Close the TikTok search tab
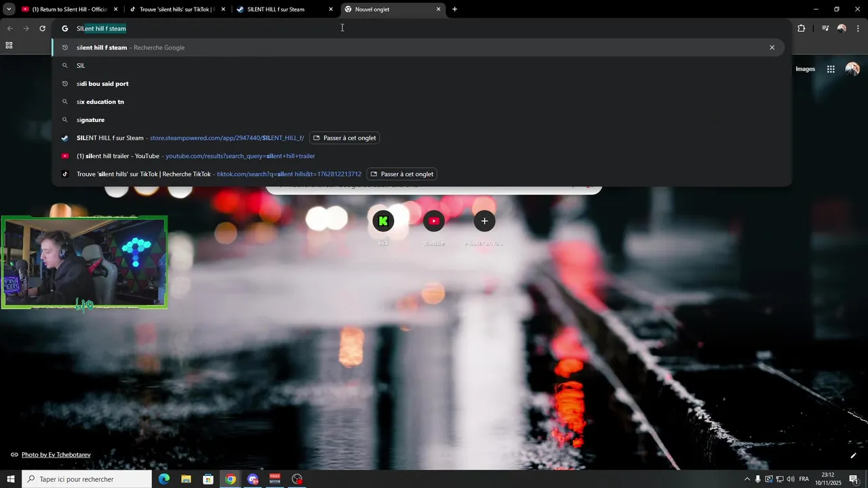 point(223,9)
